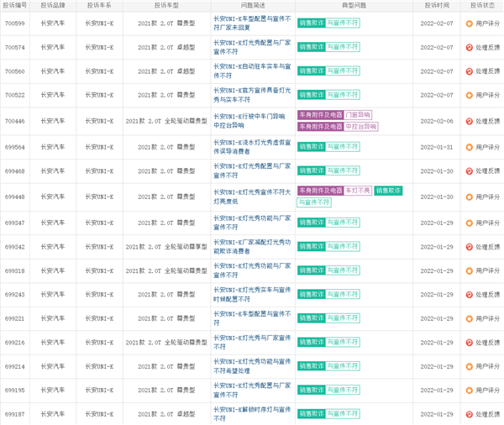504x425 pixels.
Task: Click '销售欺诈' tag in row 700599
Action: point(312,24)
